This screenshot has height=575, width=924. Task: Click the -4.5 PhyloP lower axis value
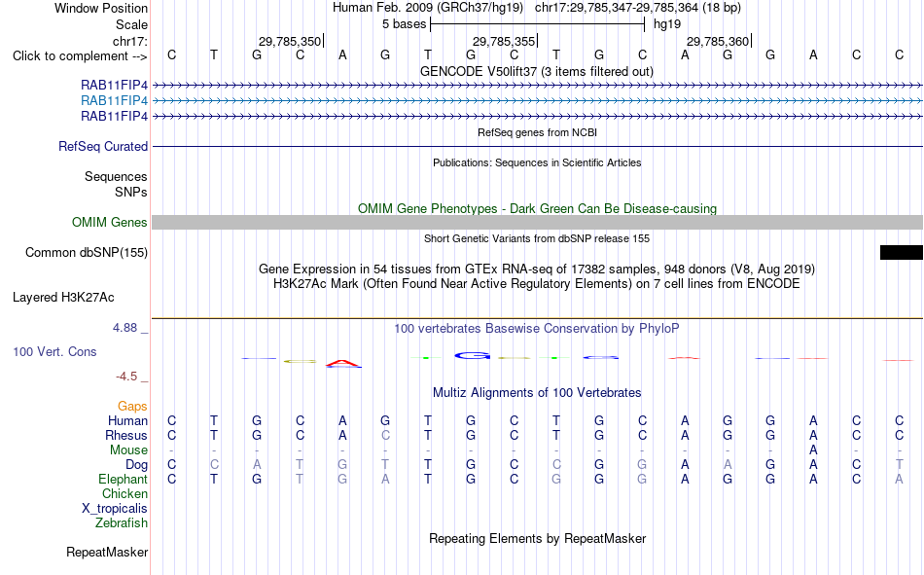click(126, 377)
